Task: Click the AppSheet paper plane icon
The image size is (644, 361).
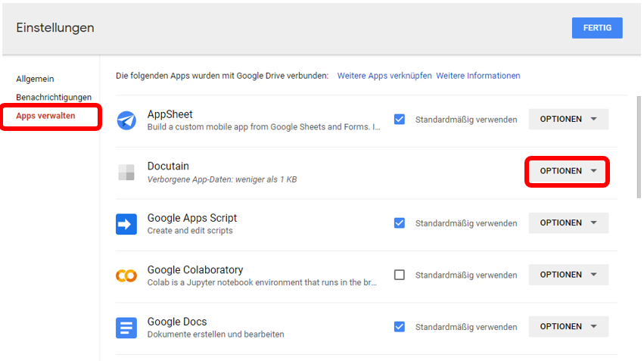Action: [126, 120]
